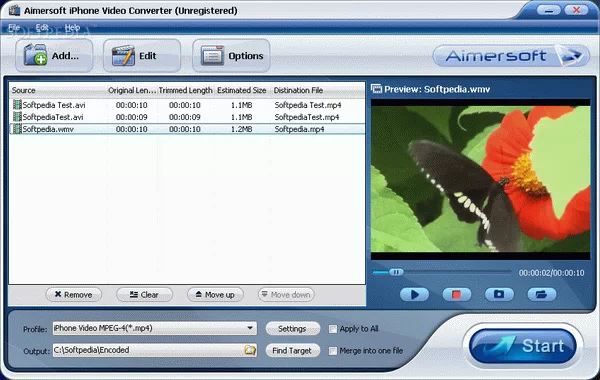Select the Softpedia.wmv row
This screenshot has height=380, width=600.
click(187, 129)
